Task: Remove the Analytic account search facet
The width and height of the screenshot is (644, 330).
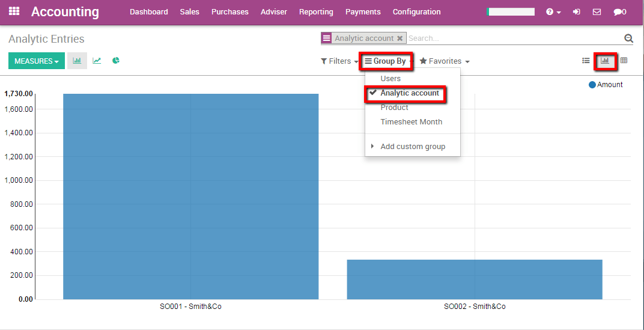Action: (x=400, y=38)
